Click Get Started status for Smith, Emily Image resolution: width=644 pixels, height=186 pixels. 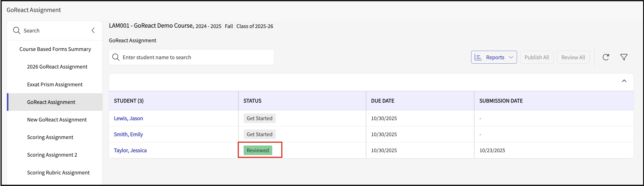click(259, 134)
